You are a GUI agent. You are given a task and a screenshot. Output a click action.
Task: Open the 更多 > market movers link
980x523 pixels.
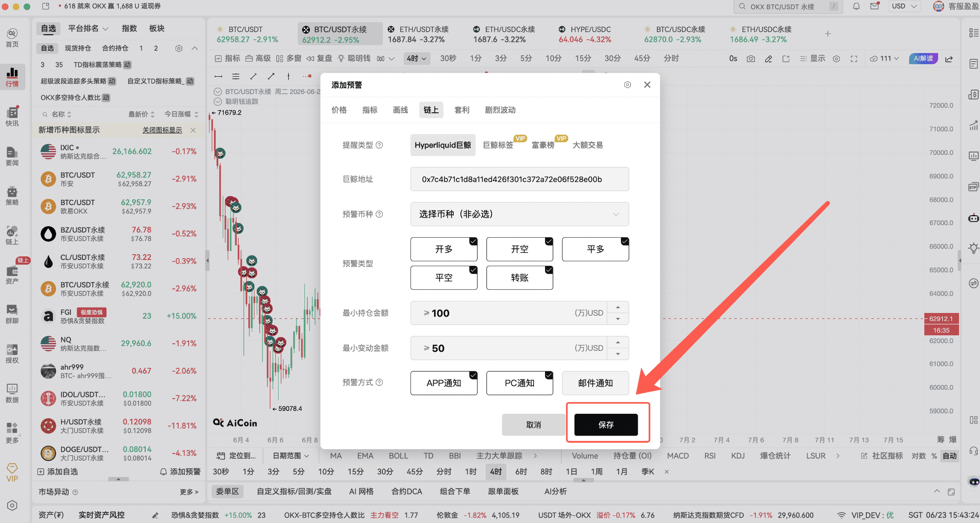pyautogui.click(x=189, y=492)
